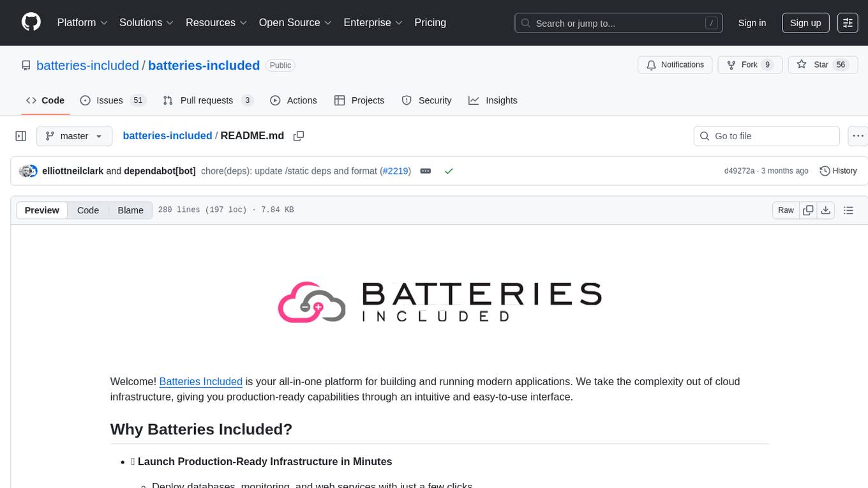Expand the Solutions menu
Screen dimensions: 868x488
146,22
